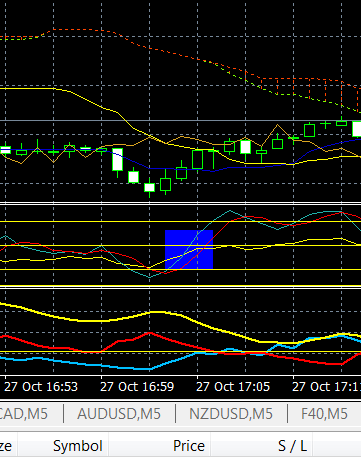The width and height of the screenshot is (361, 457).
Task: Switch to the AUDUSD,M5 chart tab
Action: point(119,414)
